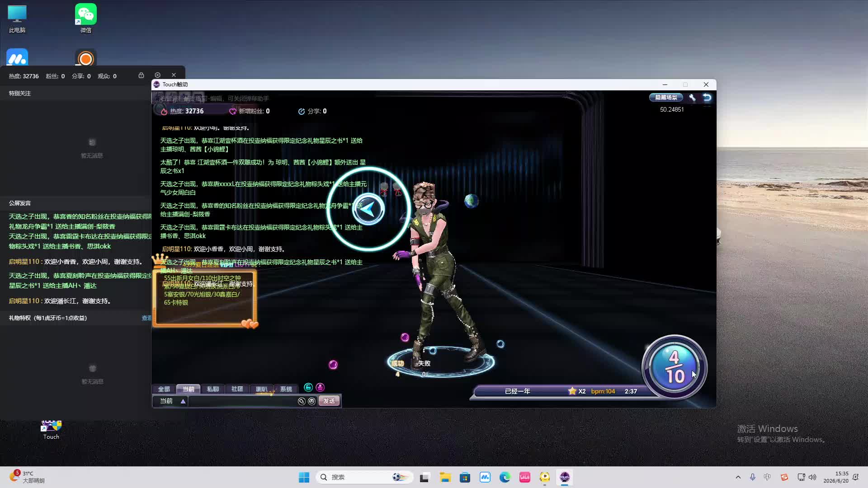Image resolution: width=868 pixels, height=488 pixels.
Task: Switch to the 全部 chat tab
Action: (x=164, y=389)
